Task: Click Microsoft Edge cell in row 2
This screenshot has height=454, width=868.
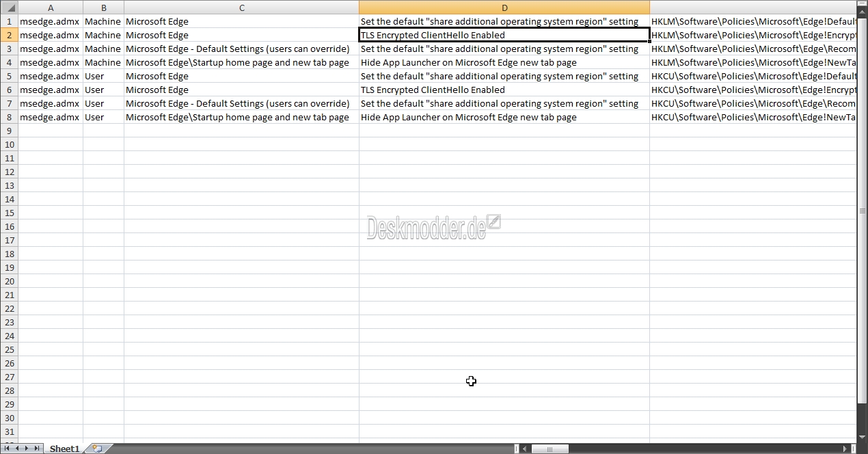Action: [241, 35]
